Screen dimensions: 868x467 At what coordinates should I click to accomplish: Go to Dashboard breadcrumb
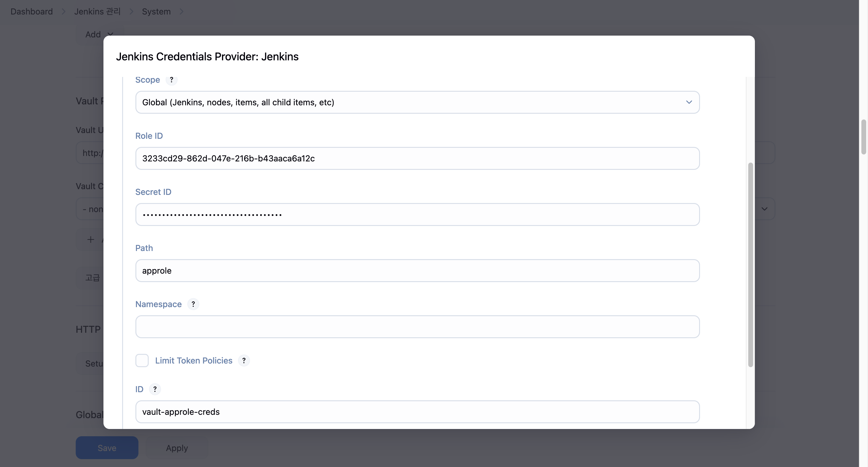(31, 11)
